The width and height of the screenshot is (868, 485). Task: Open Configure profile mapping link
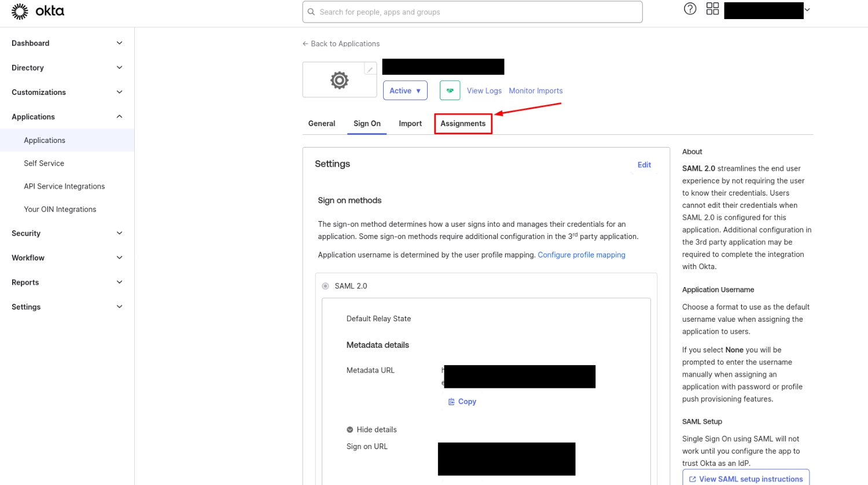click(x=581, y=255)
